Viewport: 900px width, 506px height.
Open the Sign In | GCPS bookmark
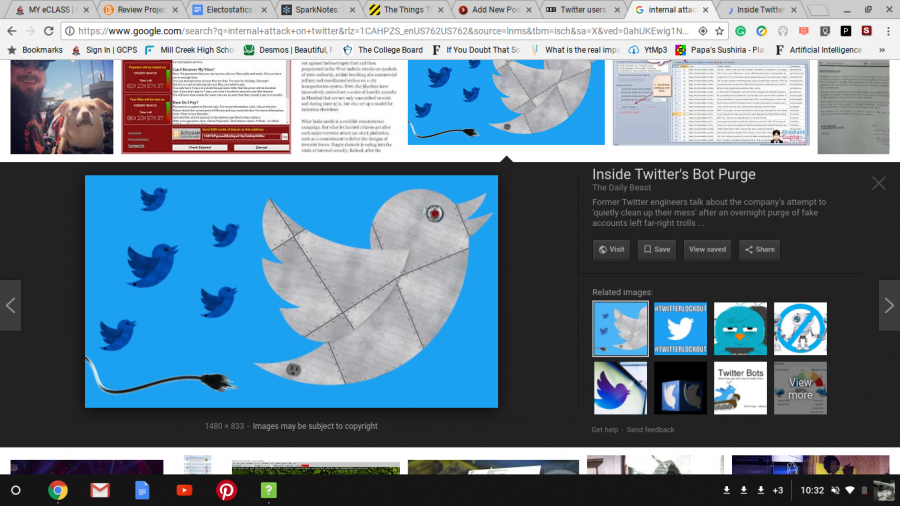[x=104, y=50]
